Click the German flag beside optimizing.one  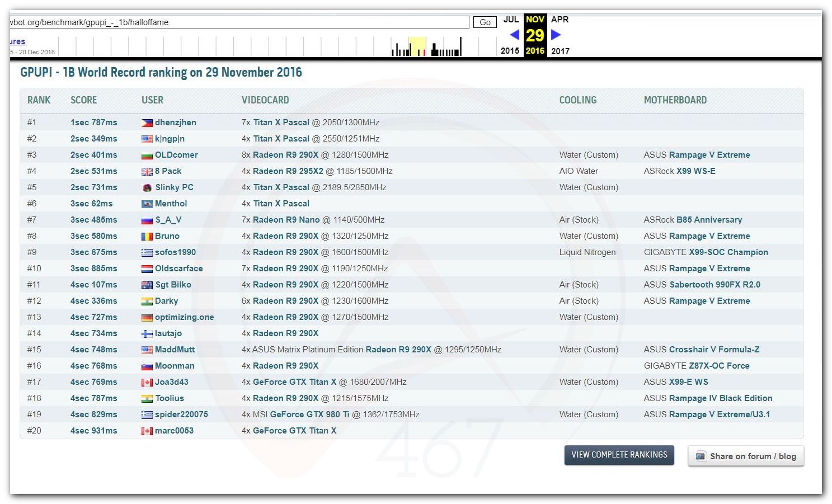point(147,317)
